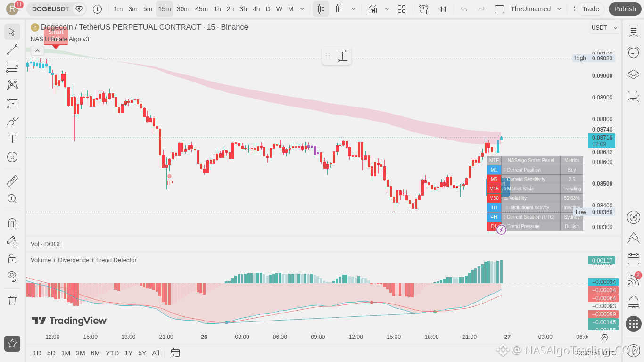Click the Publish button

(x=625, y=9)
